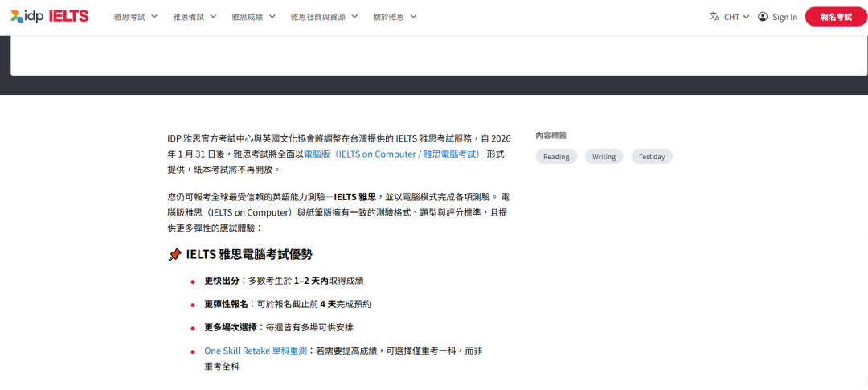The height and width of the screenshot is (390, 868).
Task: Open the 電腦版 IELTS on Computer link
Action: coord(391,154)
